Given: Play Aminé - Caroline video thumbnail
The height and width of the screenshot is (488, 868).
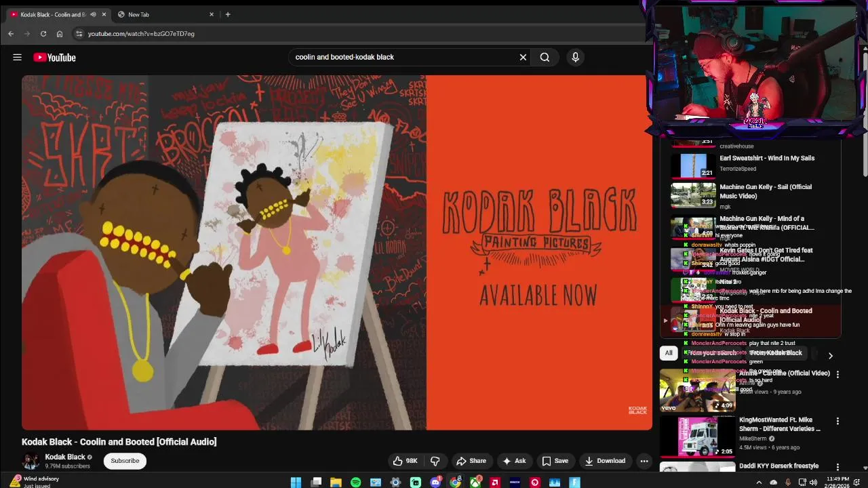Looking at the screenshot, I should [x=697, y=390].
